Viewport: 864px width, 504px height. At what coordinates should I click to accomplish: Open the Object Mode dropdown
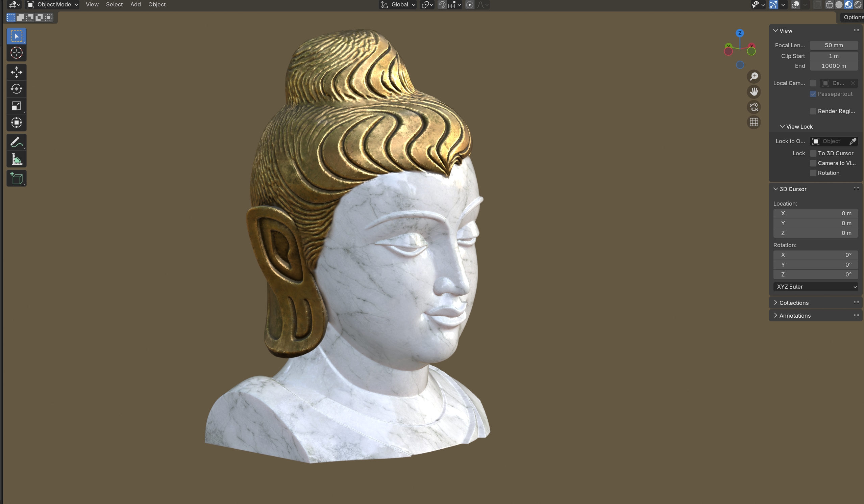point(53,4)
